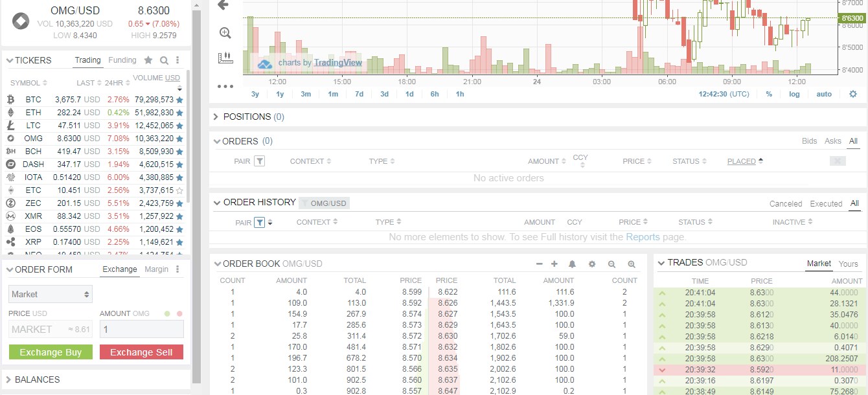Screen dimensions: 868x395
Task: Select the zoom tool on the chart toolbar
Action: click(224, 32)
